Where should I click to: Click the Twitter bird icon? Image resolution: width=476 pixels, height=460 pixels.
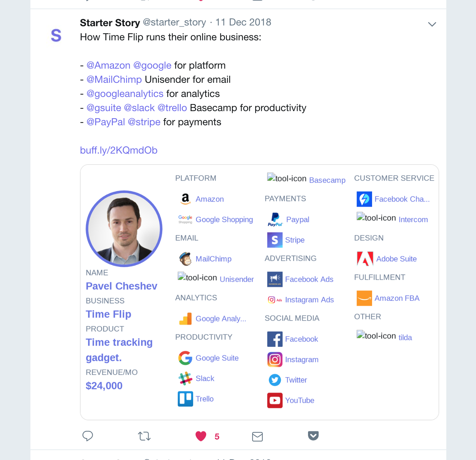click(275, 380)
